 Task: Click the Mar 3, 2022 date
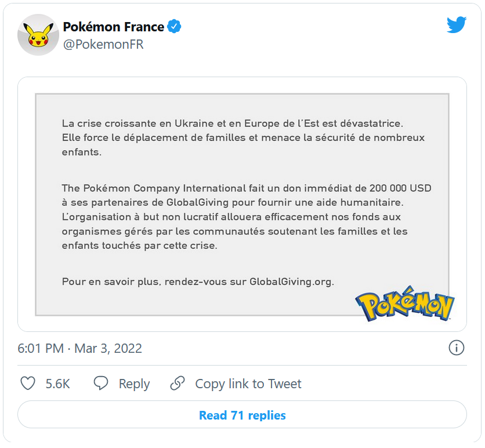108,348
